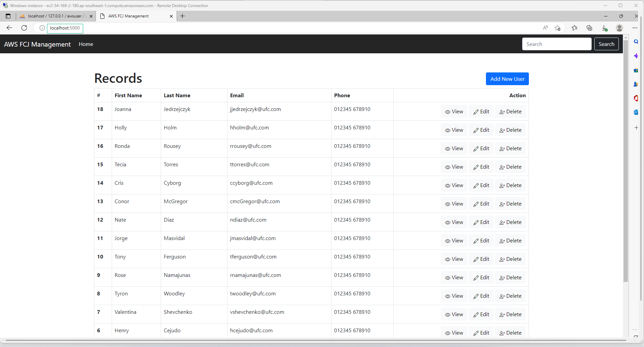Screen dimensions: 644x347
Task: Delete record for Tyron Woodley
Action: (510, 296)
